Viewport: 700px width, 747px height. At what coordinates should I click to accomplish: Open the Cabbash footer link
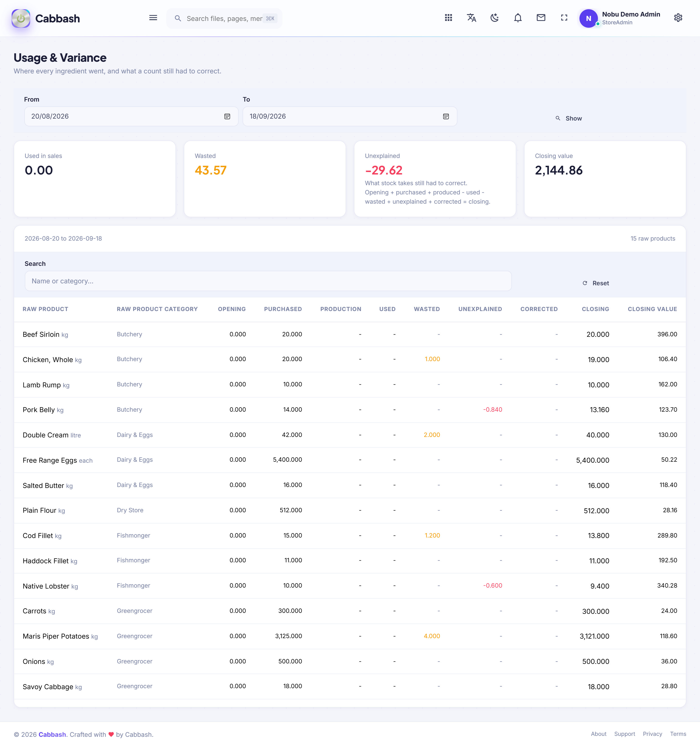pyautogui.click(x=52, y=735)
